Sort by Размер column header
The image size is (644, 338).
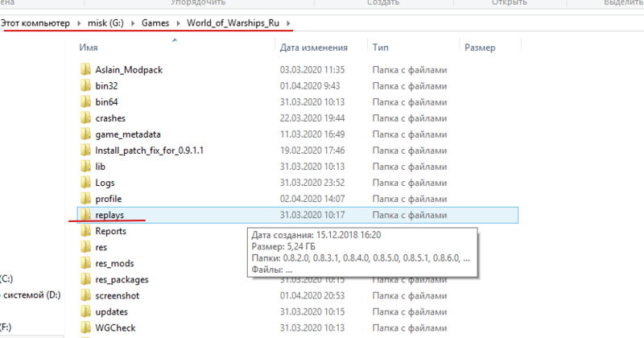pos(480,47)
